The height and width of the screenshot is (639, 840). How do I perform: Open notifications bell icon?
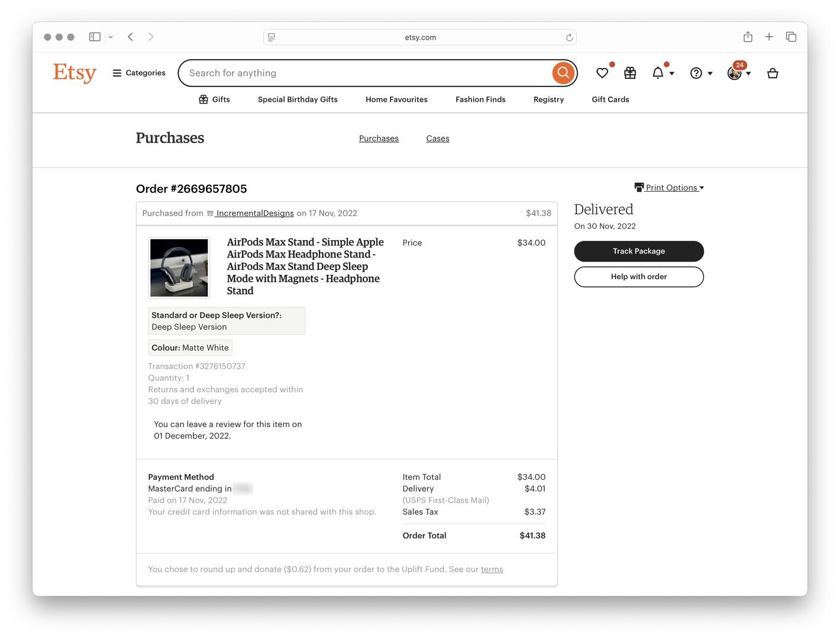(x=658, y=73)
